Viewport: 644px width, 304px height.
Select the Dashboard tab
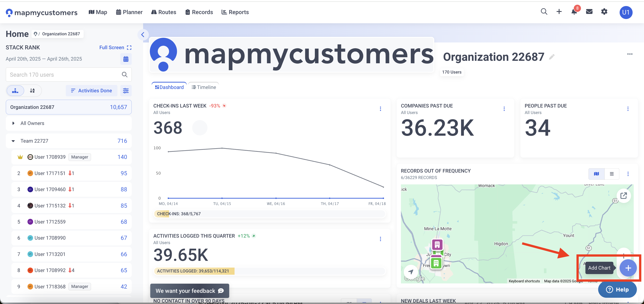169,87
